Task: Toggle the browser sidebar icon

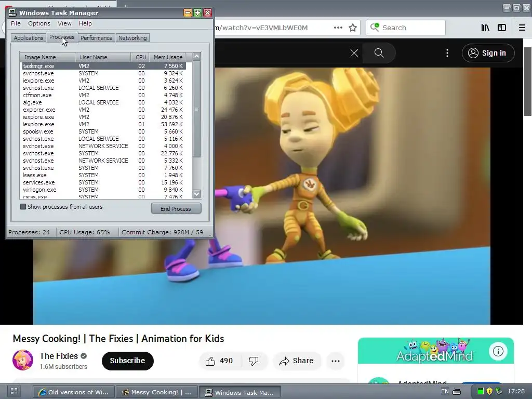Action: (502, 28)
